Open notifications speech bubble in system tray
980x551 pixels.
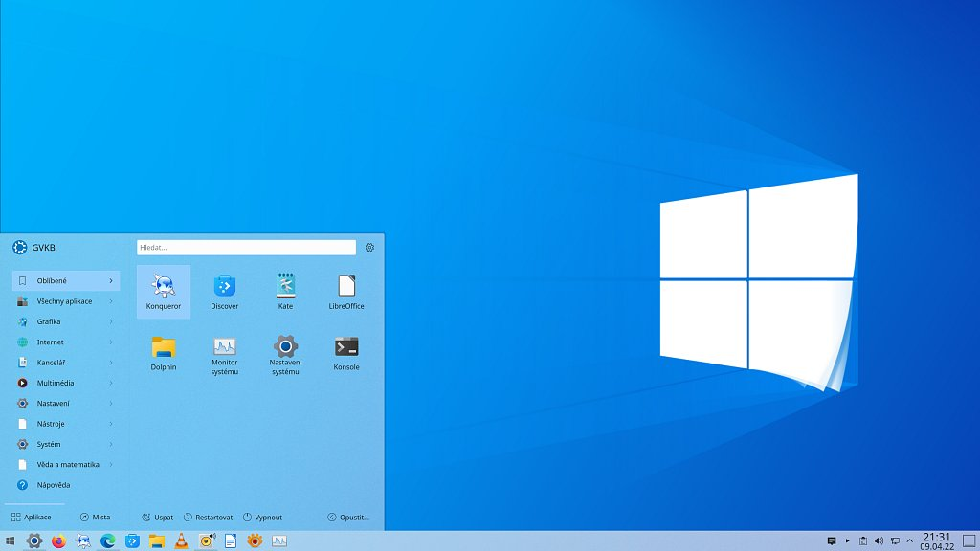pos(832,541)
